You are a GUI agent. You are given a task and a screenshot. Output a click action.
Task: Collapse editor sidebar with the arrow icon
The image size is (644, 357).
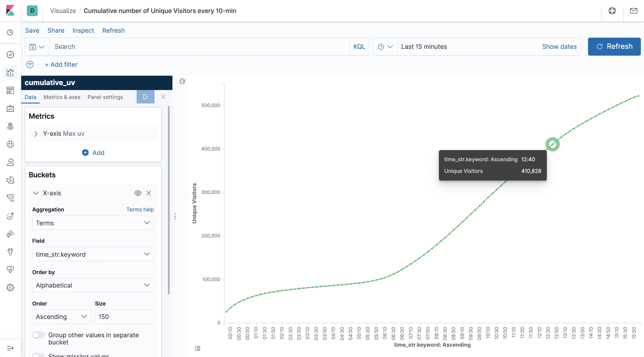182,81
